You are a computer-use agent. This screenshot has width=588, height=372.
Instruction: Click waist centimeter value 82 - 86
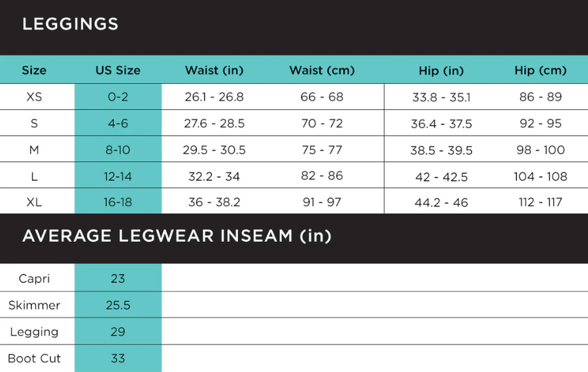click(322, 176)
